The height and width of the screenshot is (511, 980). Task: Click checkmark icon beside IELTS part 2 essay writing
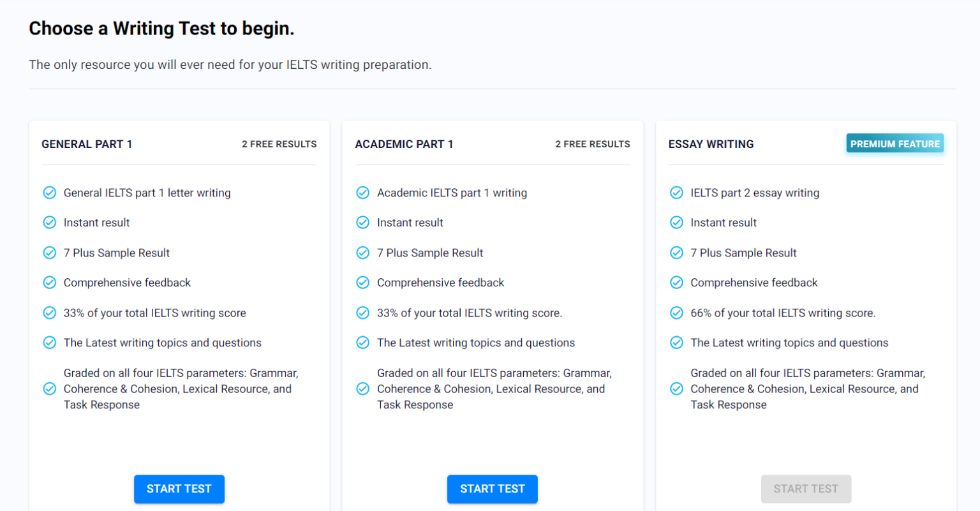pos(676,193)
